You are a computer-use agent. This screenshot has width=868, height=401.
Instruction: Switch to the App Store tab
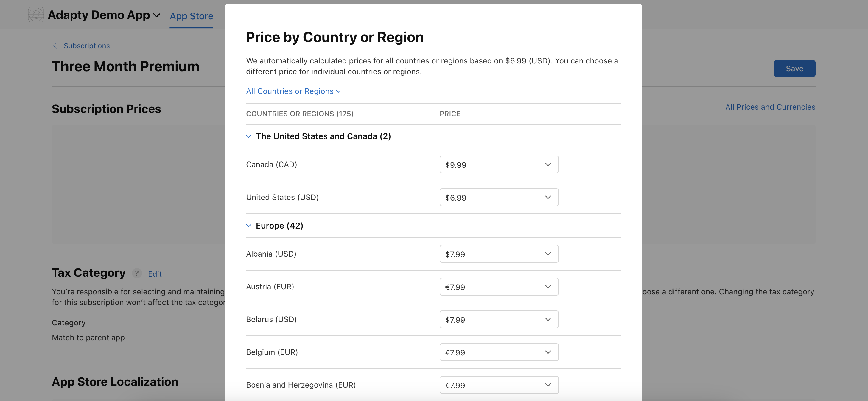tap(191, 16)
